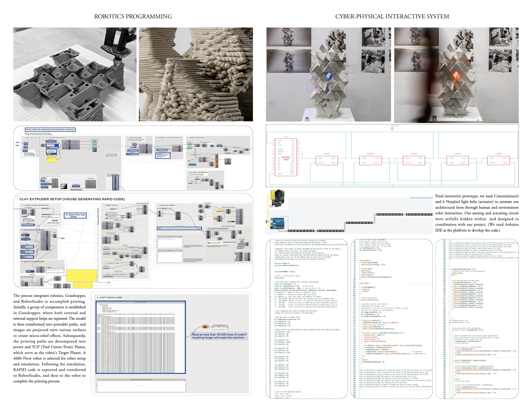Click the large yellow panel near Print Optimization
The height and width of the screenshot is (411, 532).
click(x=82, y=275)
